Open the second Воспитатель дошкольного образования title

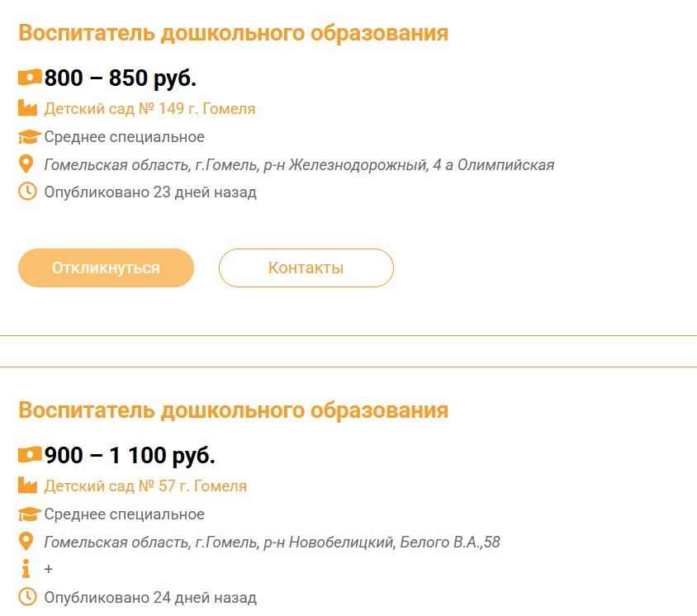click(x=233, y=410)
